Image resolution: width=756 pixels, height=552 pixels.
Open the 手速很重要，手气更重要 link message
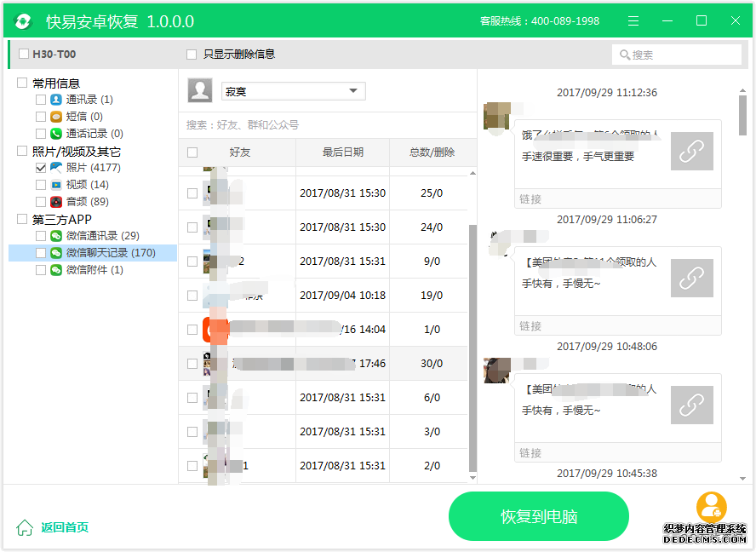(x=617, y=164)
